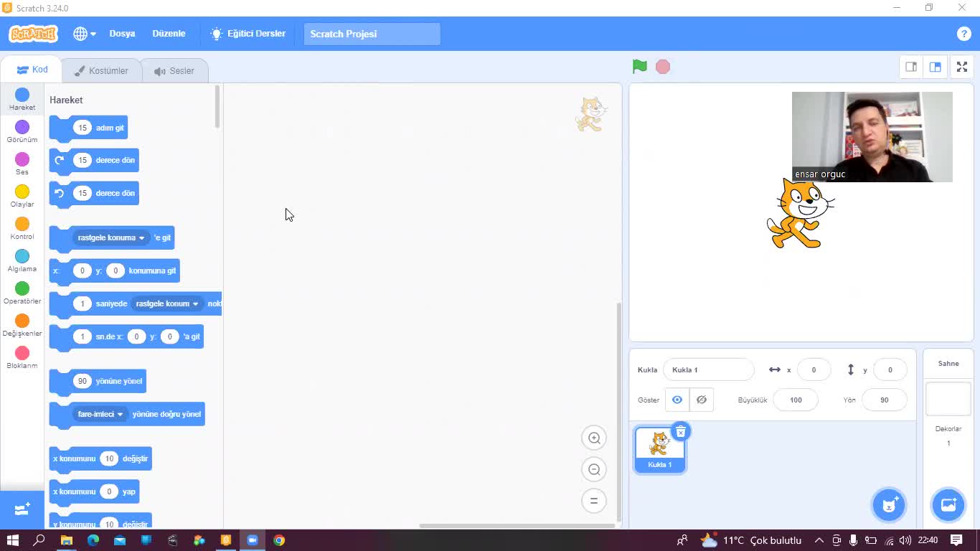This screenshot has width=980, height=551.
Task: Open Google Chrome from taskbar
Action: pos(279,540)
